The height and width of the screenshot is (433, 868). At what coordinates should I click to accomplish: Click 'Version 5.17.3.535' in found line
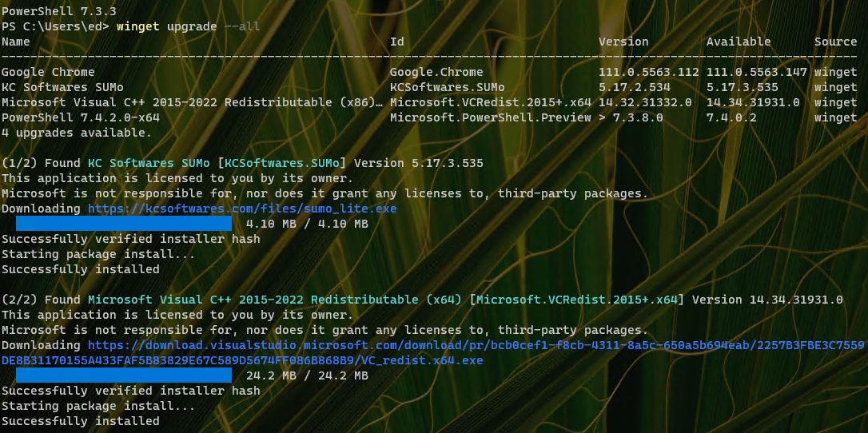[419, 163]
